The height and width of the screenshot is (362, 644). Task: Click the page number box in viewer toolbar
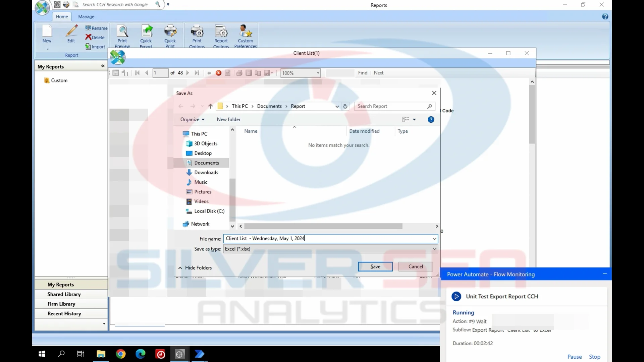coord(160,73)
